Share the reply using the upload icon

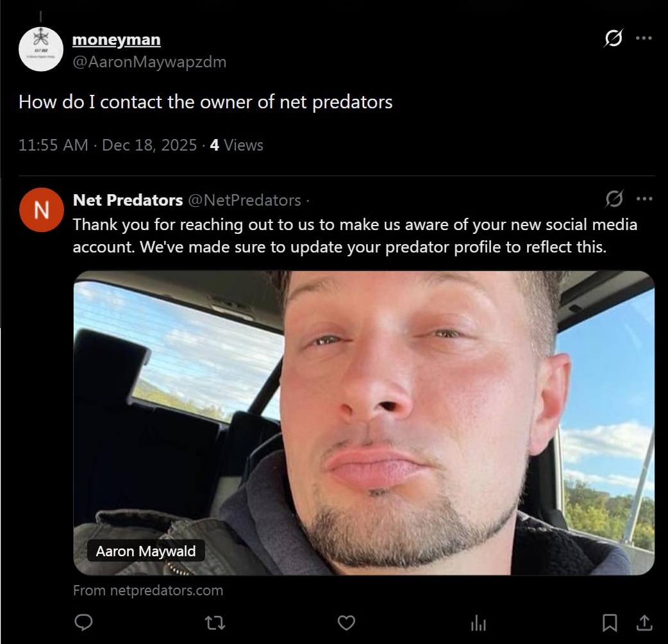[x=644, y=623]
